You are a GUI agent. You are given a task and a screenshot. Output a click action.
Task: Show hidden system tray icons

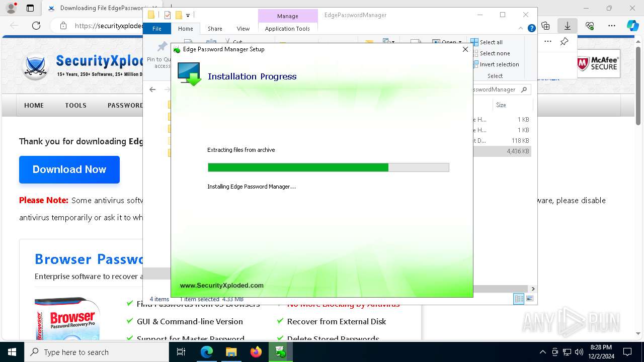click(x=542, y=352)
